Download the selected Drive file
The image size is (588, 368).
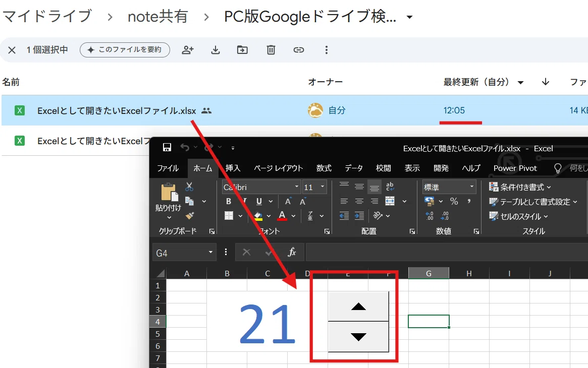pyautogui.click(x=215, y=50)
